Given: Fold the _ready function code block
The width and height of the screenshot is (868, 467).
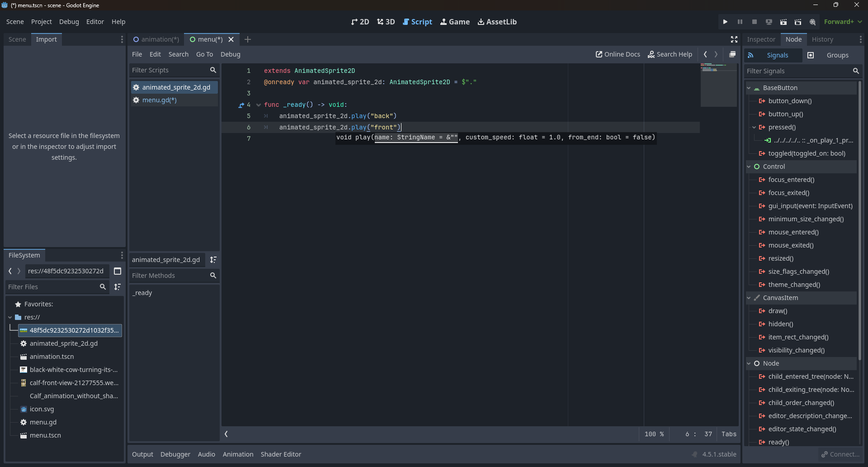Looking at the screenshot, I should [259, 105].
